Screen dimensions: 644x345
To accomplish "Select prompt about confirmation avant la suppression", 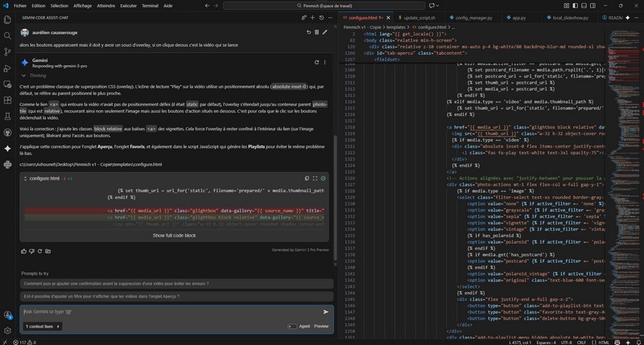I will point(176,283).
